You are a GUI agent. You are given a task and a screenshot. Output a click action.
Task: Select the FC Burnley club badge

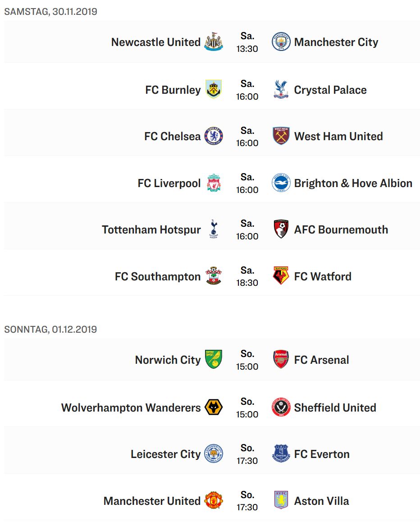point(213,89)
